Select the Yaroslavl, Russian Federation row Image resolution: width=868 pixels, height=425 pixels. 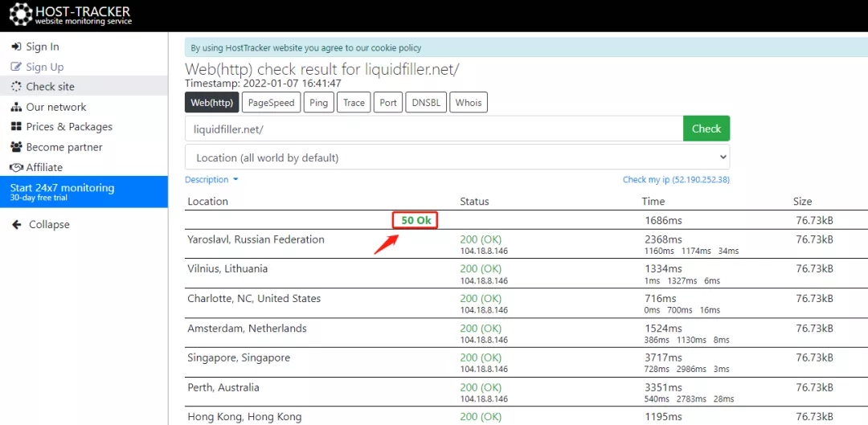(526, 244)
